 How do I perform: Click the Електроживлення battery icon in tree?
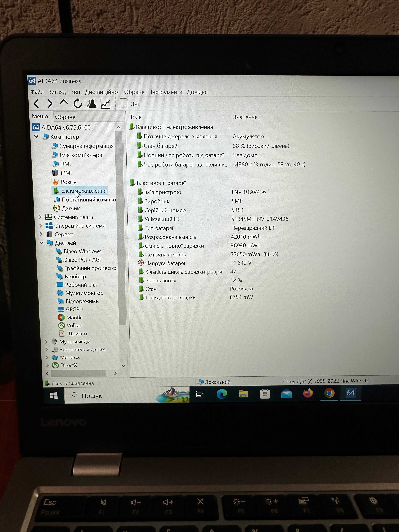click(56, 191)
